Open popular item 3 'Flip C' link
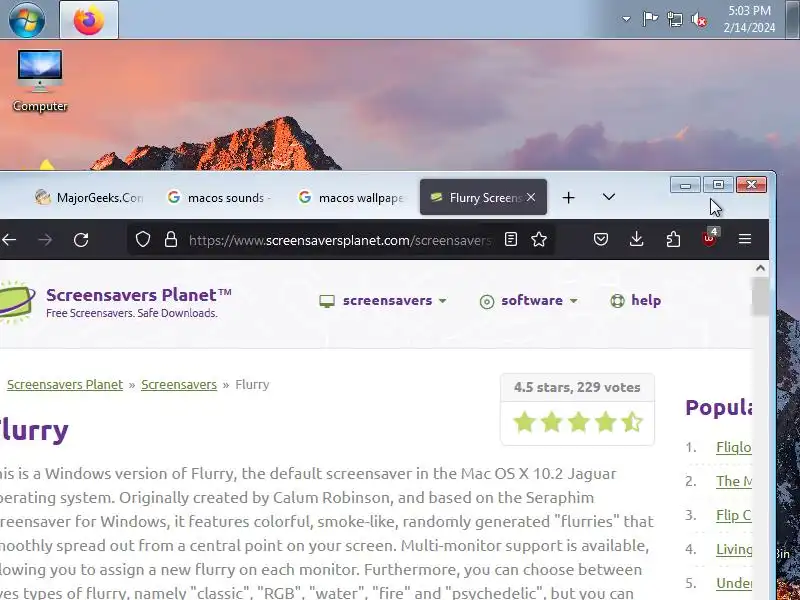 pos(734,515)
